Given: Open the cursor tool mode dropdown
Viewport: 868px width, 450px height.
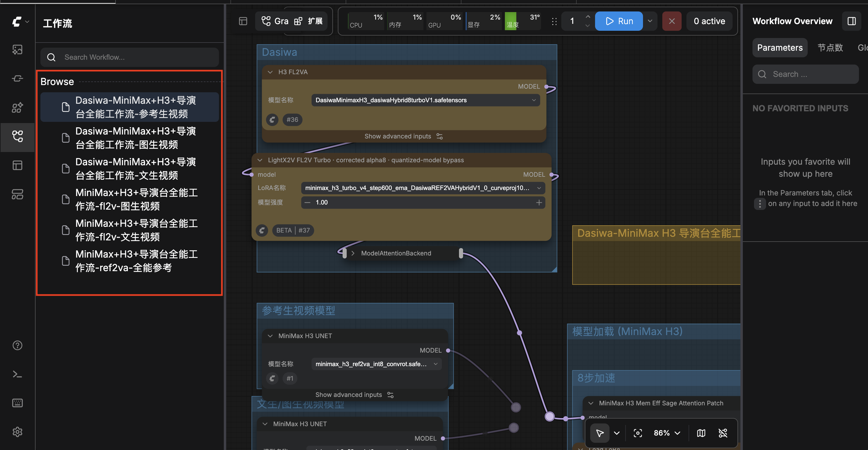Looking at the screenshot, I should tap(617, 433).
